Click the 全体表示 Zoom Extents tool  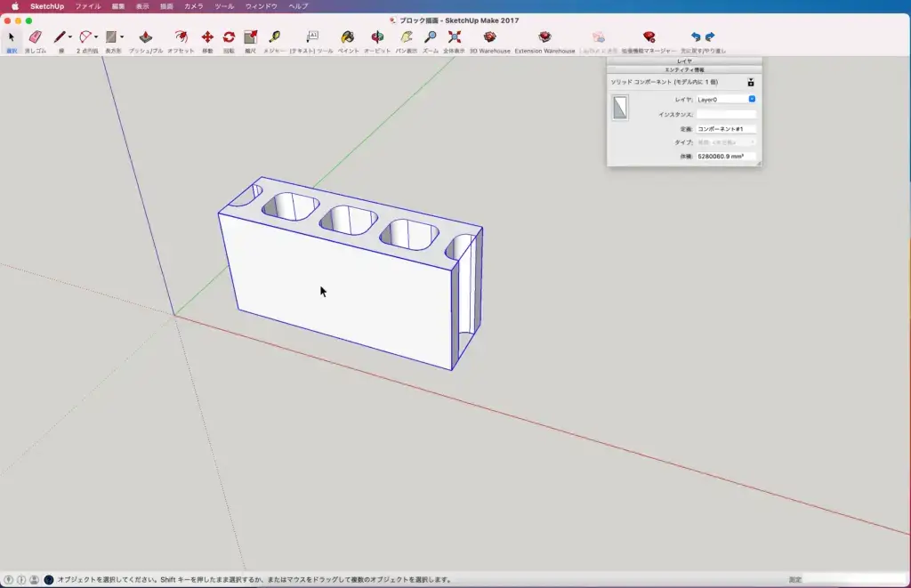click(x=455, y=37)
